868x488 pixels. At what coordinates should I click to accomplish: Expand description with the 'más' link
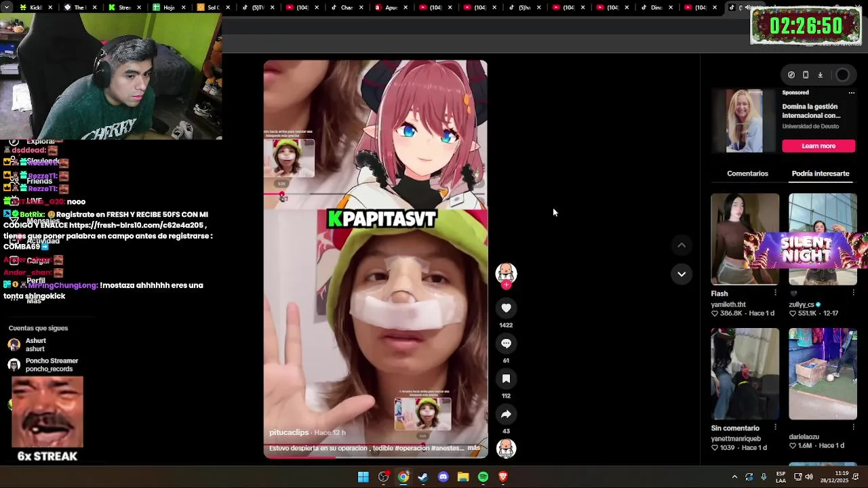point(473,448)
